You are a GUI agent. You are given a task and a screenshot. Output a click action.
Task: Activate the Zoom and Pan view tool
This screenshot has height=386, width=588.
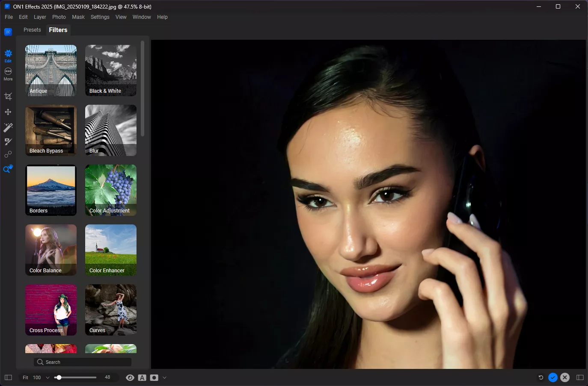coord(8,169)
